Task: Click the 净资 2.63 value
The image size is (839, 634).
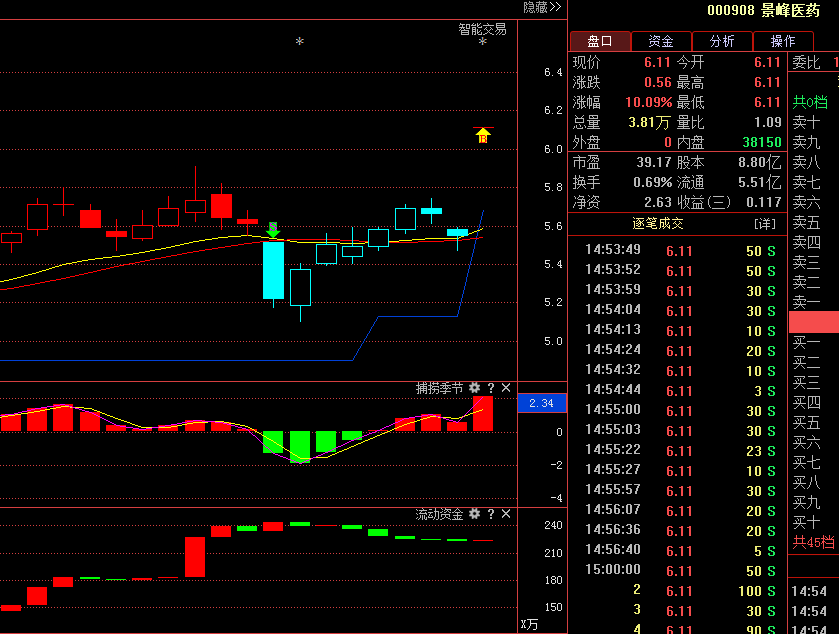Action: (658, 202)
